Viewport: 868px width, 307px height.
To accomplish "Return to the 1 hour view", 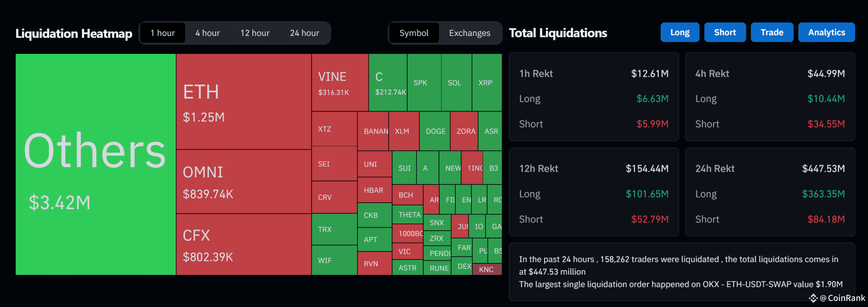I will click(x=163, y=33).
